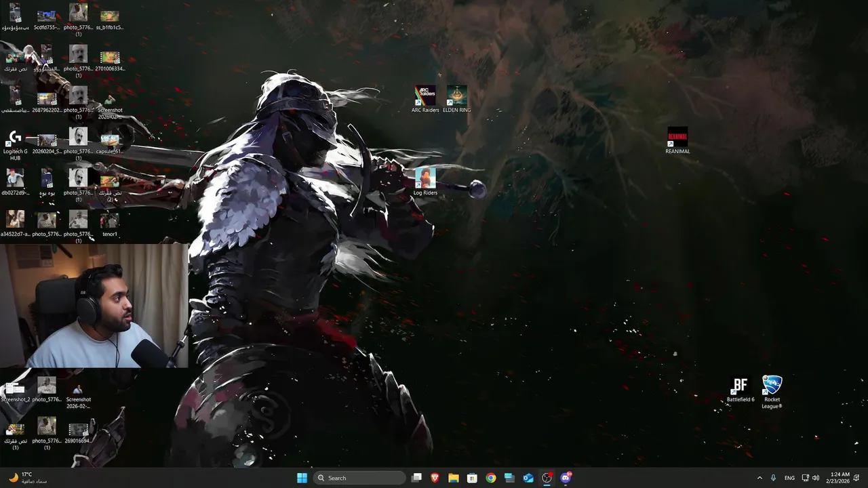The width and height of the screenshot is (868, 488).
Task: Select the a34522d7 image file
Action: point(15,223)
